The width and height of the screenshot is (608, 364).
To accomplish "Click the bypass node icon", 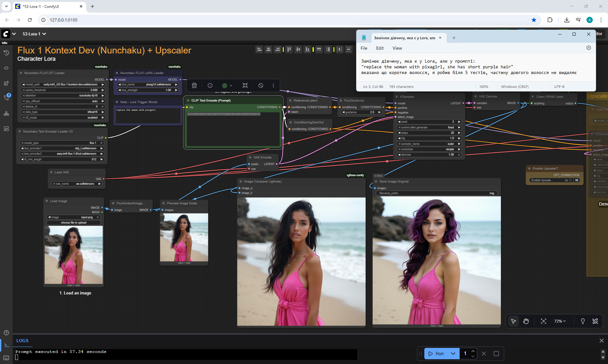I will (x=261, y=85).
